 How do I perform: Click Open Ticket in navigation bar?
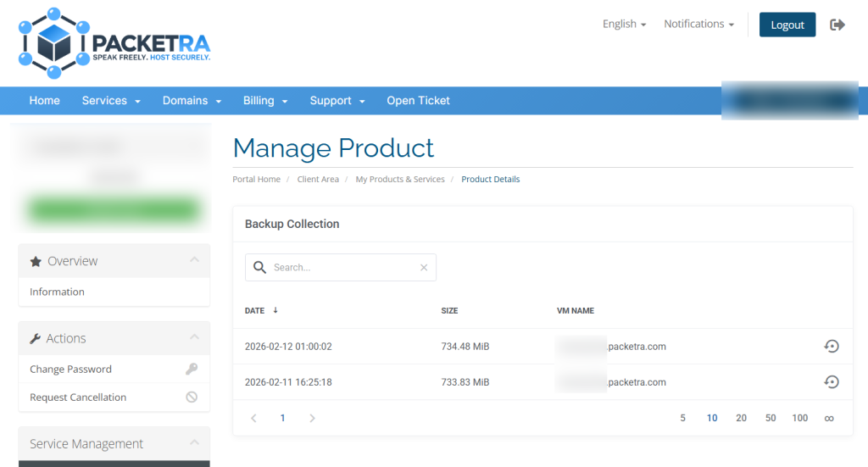[x=418, y=101]
